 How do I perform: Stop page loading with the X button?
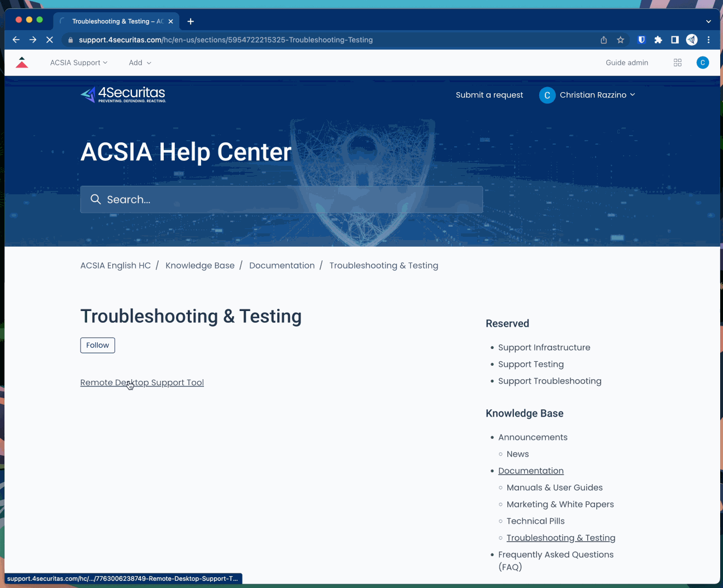coord(50,40)
